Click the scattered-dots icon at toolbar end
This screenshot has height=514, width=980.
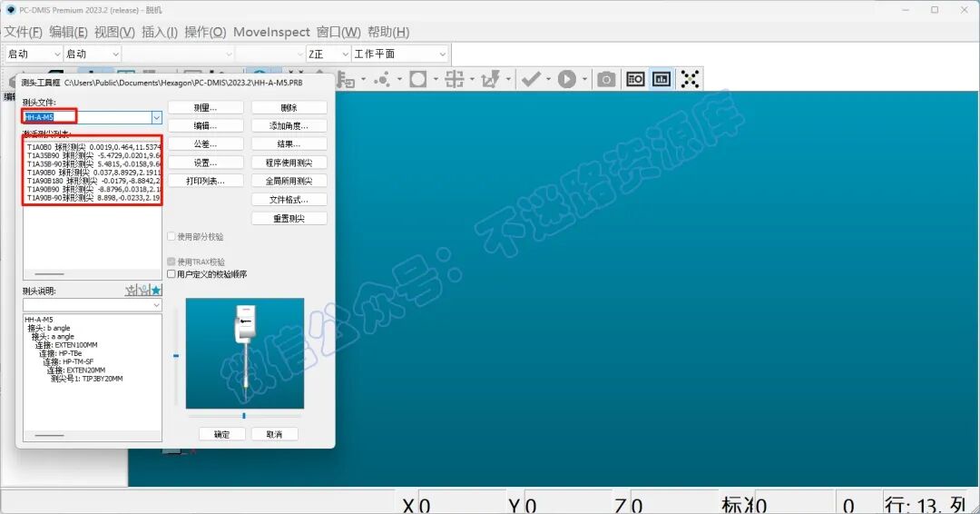click(690, 79)
